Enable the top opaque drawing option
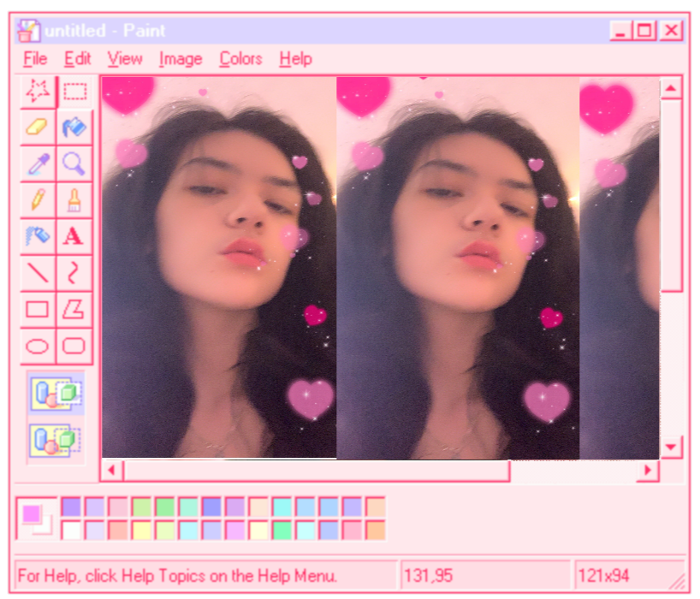The height and width of the screenshot is (599, 700). point(56,394)
